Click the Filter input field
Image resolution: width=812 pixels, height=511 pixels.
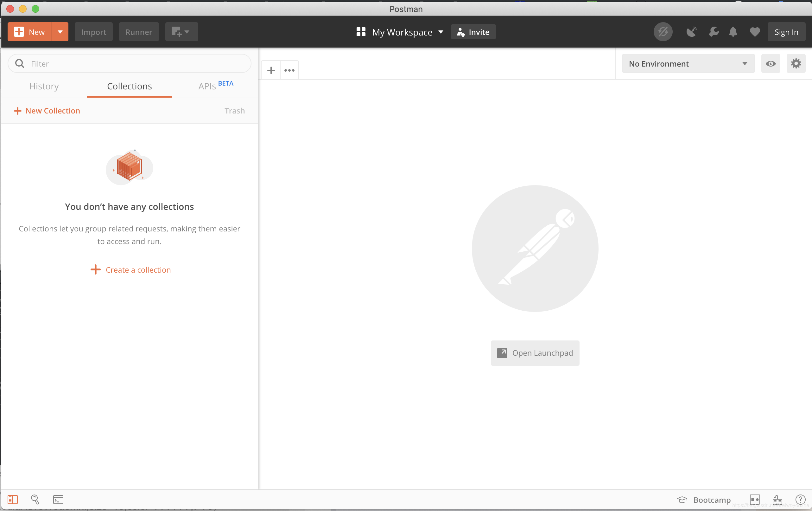(x=129, y=63)
